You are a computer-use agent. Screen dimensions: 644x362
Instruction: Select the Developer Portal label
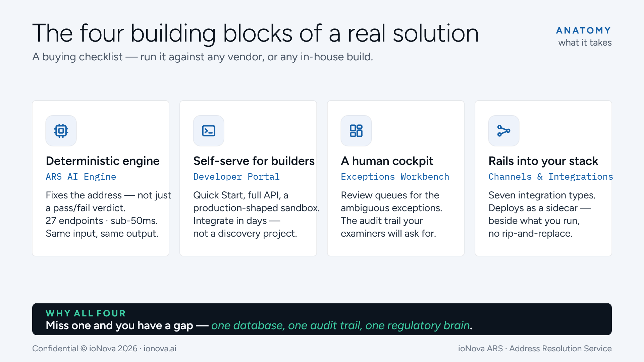(236, 177)
